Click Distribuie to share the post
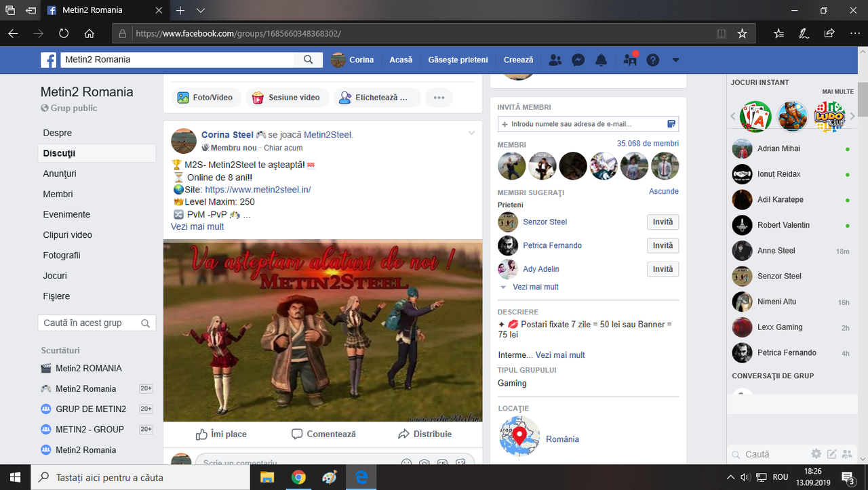Viewport: 868px width, 490px height. (x=425, y=434)
